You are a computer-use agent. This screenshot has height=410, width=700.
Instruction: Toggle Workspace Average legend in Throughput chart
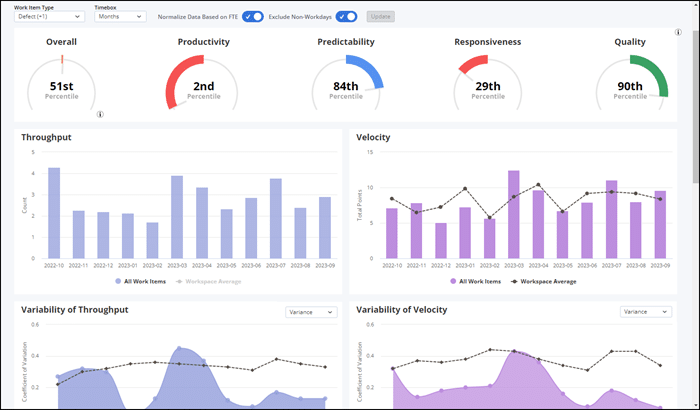[x=209, y=281]
